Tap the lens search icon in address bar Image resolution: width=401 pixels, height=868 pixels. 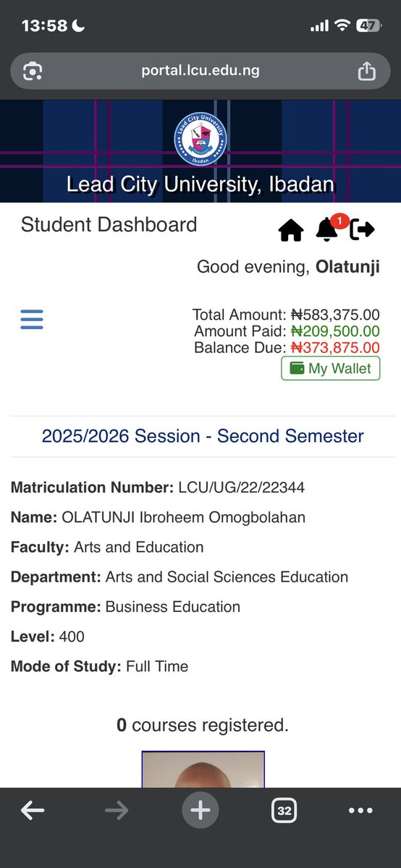[33, 71]
